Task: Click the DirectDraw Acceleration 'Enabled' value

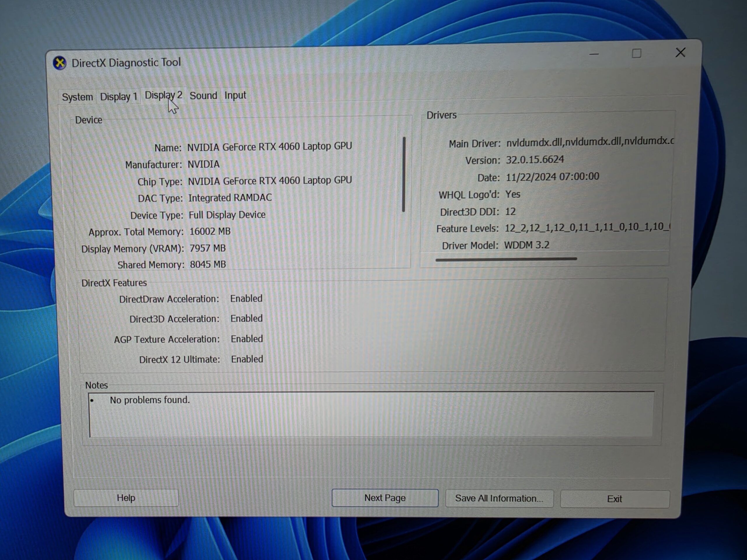Action: click(x=246, y=299)
